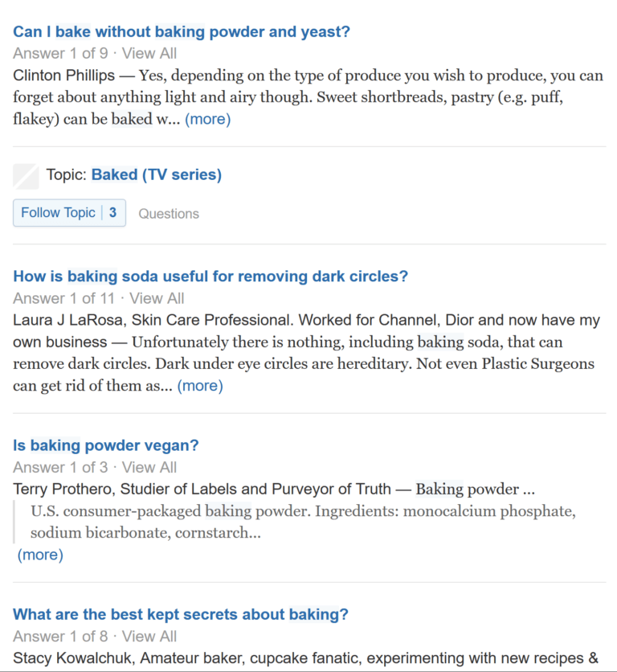Click the Baked topic placeholder image icon
Viewport: 617px width, 672px height.
coord(26,176)
